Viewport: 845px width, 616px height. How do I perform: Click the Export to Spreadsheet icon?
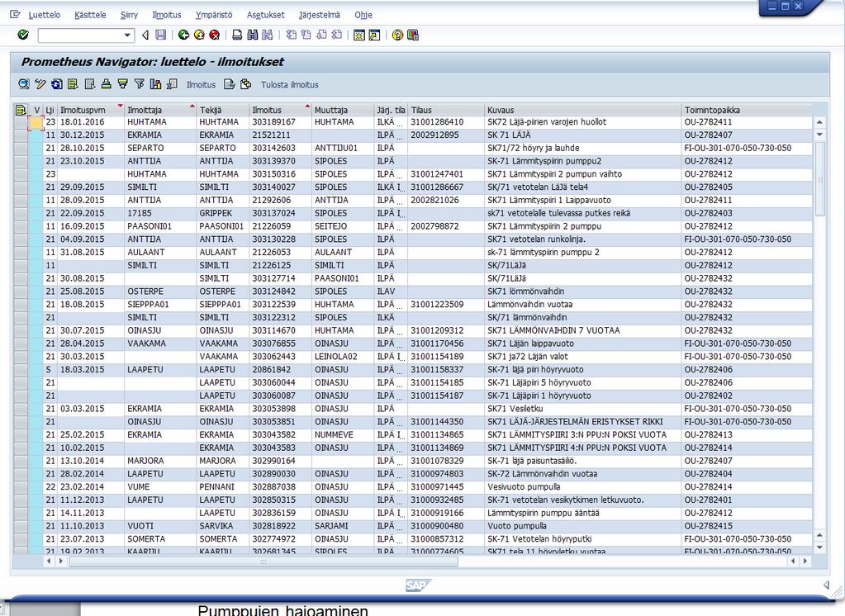(173, 84)
